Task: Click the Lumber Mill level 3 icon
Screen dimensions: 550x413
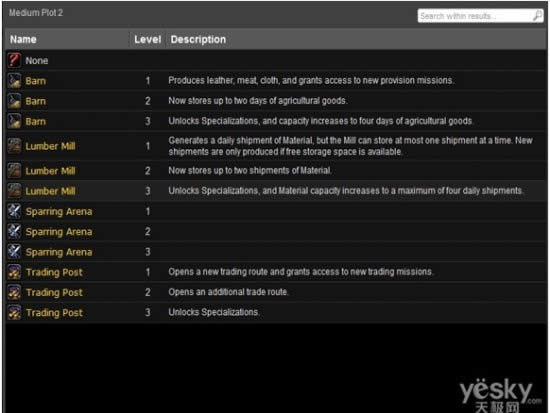Action: click(x=14, y=191)
